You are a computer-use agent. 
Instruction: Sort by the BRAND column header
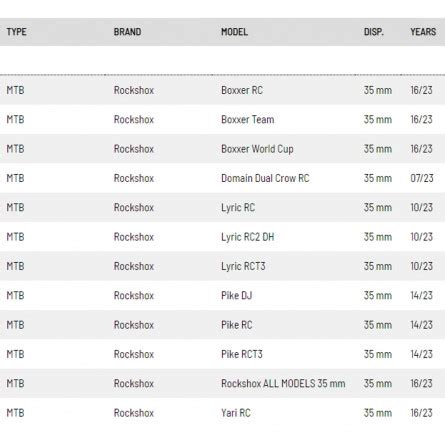point(127,32)
